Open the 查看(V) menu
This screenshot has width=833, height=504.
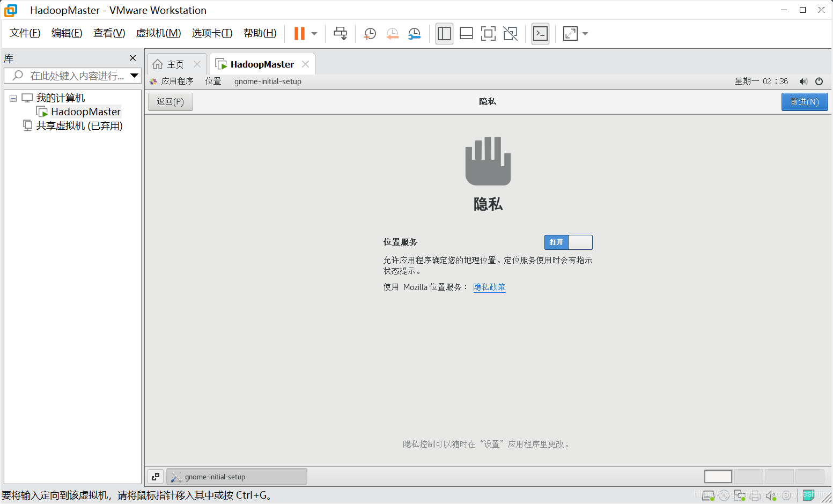[x=109, y=33]
